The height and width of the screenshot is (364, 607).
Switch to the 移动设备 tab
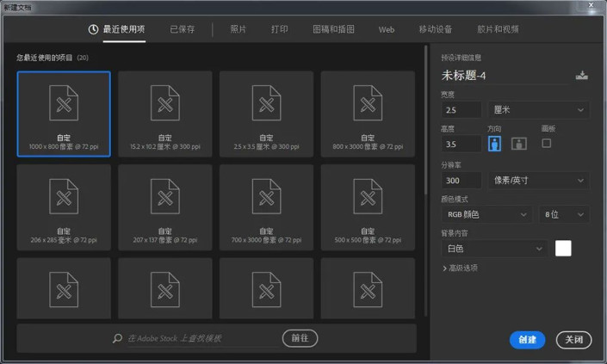(x=436, y=29)
